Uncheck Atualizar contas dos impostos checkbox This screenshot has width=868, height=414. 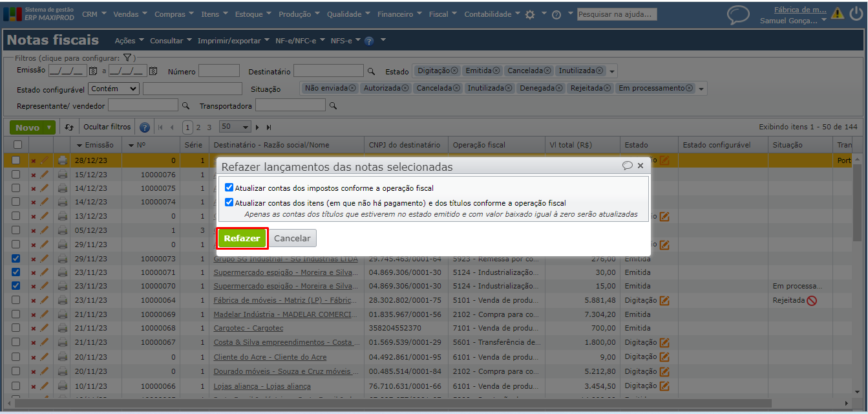pos(229,187)
